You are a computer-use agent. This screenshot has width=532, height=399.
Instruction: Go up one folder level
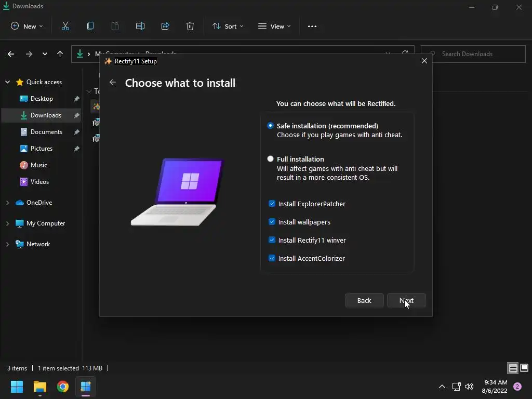tap(60, 54)
